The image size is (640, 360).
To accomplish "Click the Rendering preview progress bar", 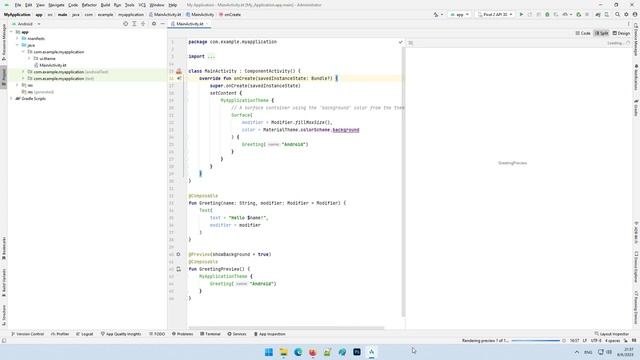I will pos(536,340).
